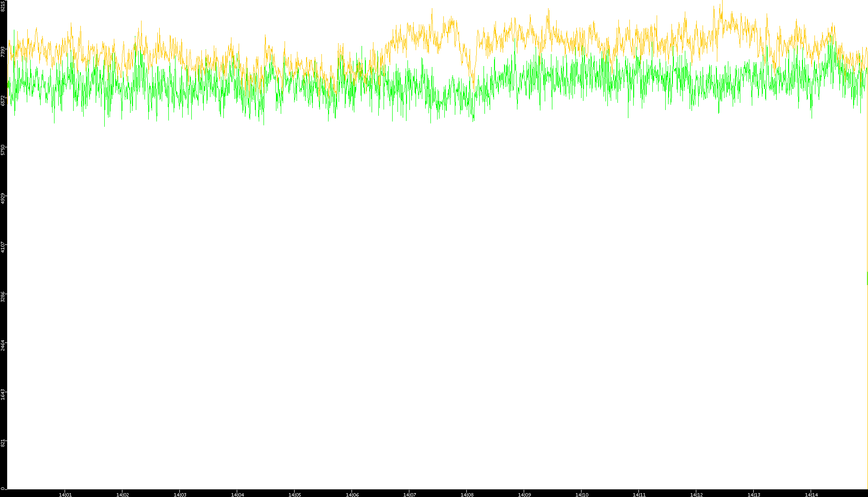This screenshot has width=868, height=497.
Task: Click the 8215 maximum value label
Action: tap(3, 6)
